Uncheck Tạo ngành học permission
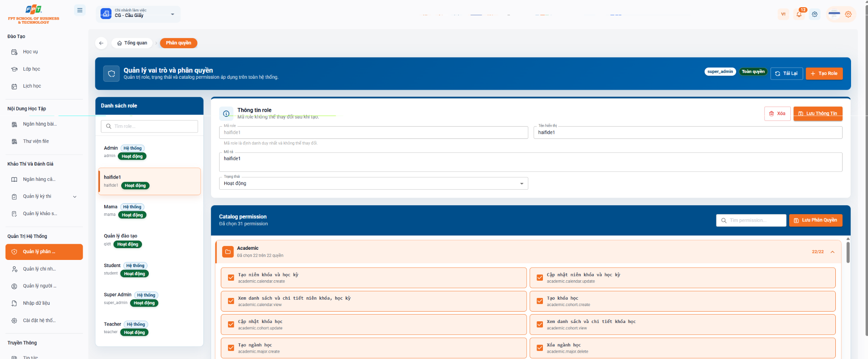The height and width of the screenshot is (359, 868). tap(231, 348)
